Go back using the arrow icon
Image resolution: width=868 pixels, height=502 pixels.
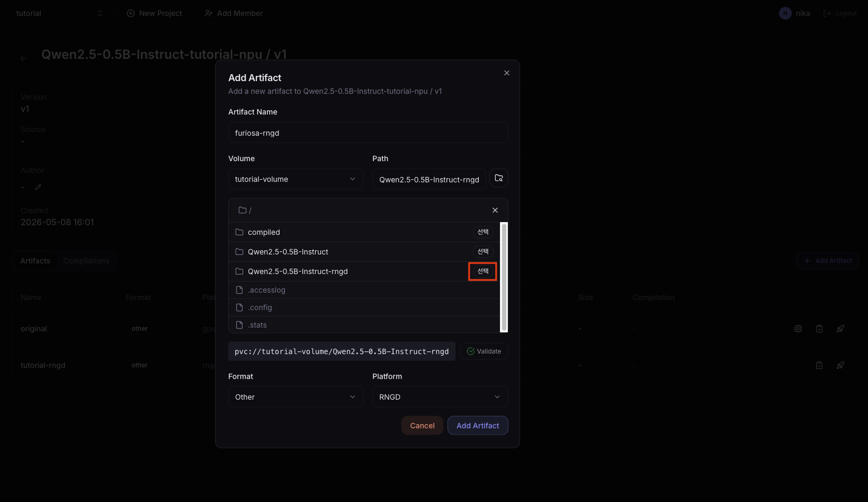pyautogui.click(x=23, y=58)
